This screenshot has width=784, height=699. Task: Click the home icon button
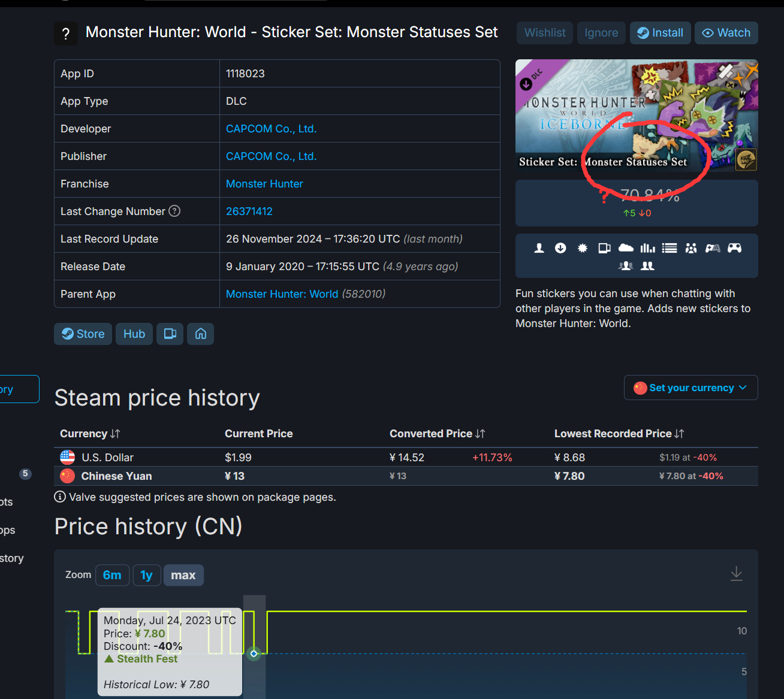201,334
